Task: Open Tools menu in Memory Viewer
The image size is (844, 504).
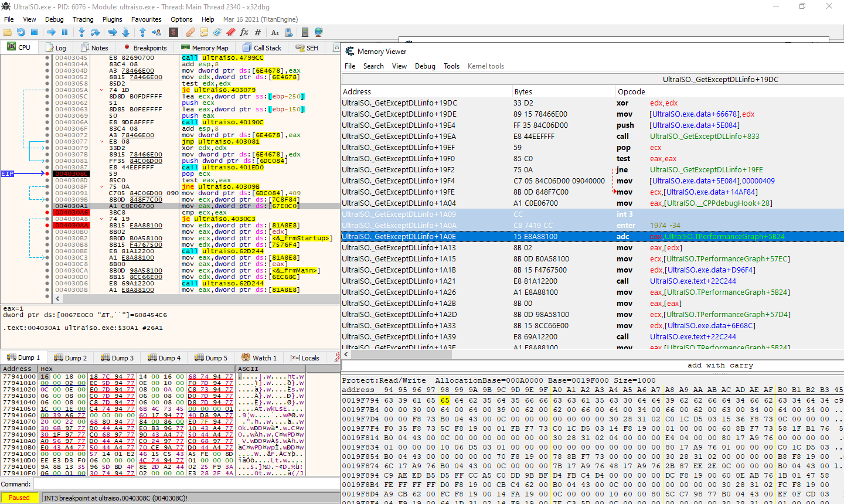Action: coord(451,66)
